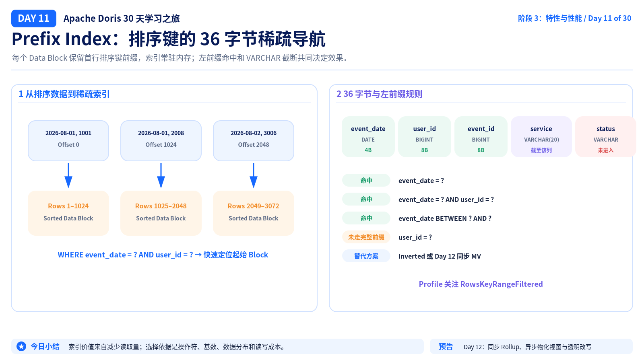Screen dimensions: 644x362
Task: Click 'event_date = ? AND user_id = ?' text
Action: pos(446,200)
